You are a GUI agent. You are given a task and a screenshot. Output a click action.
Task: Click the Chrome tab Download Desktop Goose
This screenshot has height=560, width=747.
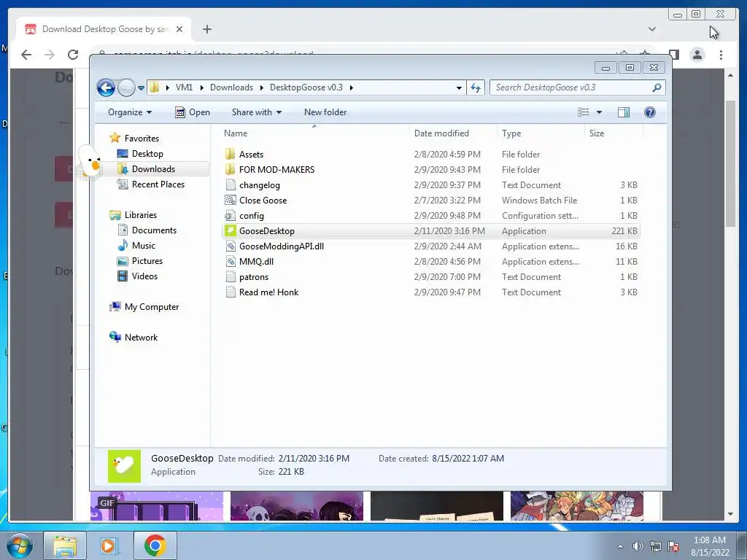tap(104, 29)
